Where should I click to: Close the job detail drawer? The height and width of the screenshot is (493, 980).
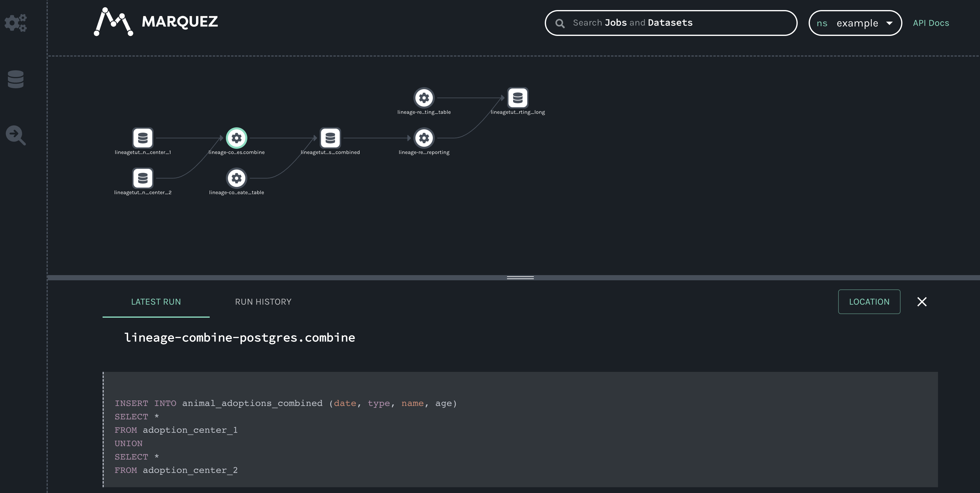(x=922, y=302)
